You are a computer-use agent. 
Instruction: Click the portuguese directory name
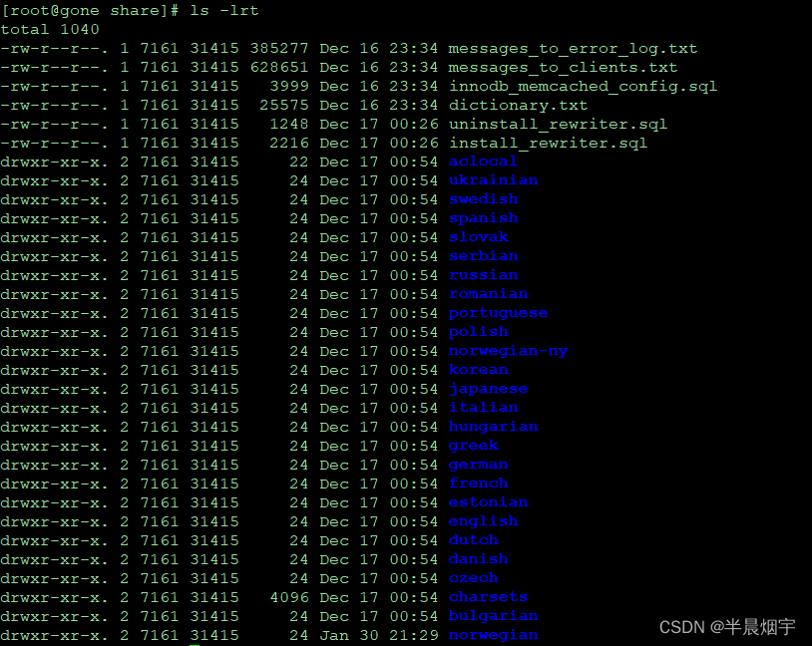[x=498, y=313]
